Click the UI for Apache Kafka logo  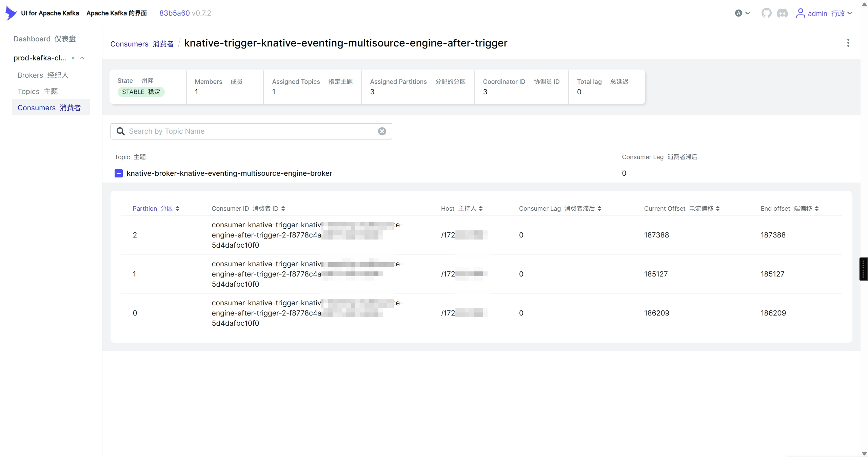[11, 13]
